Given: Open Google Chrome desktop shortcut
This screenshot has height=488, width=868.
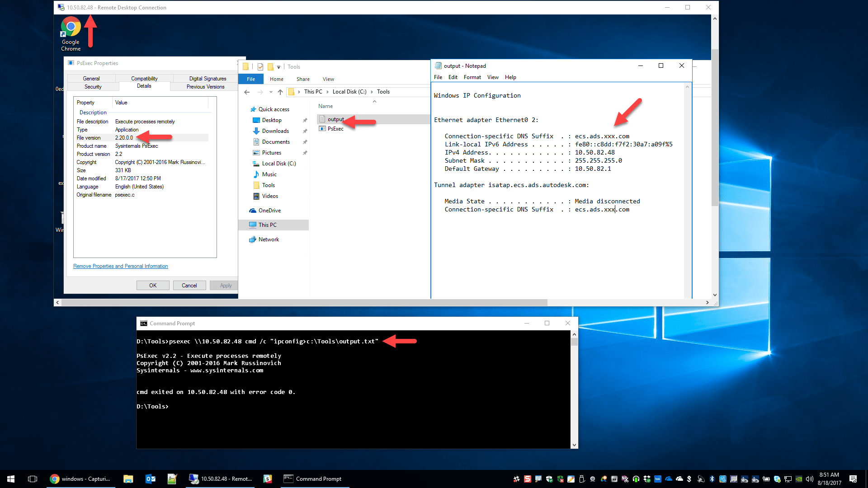Looking at the screenshot, I should point(71,28).
